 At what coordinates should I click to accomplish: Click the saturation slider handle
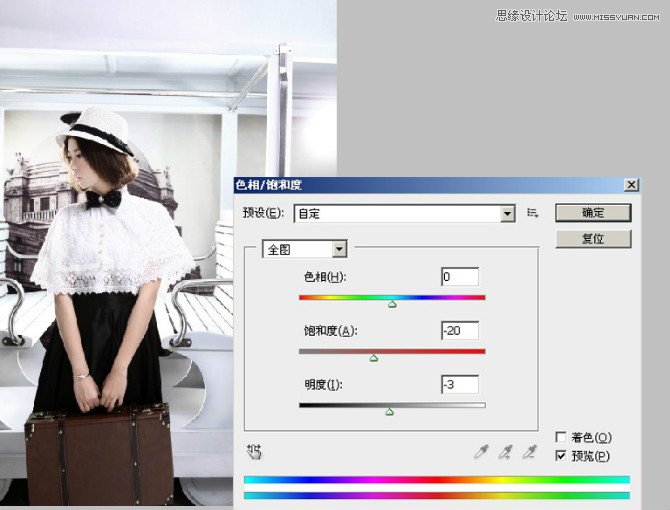pos(373,358)
